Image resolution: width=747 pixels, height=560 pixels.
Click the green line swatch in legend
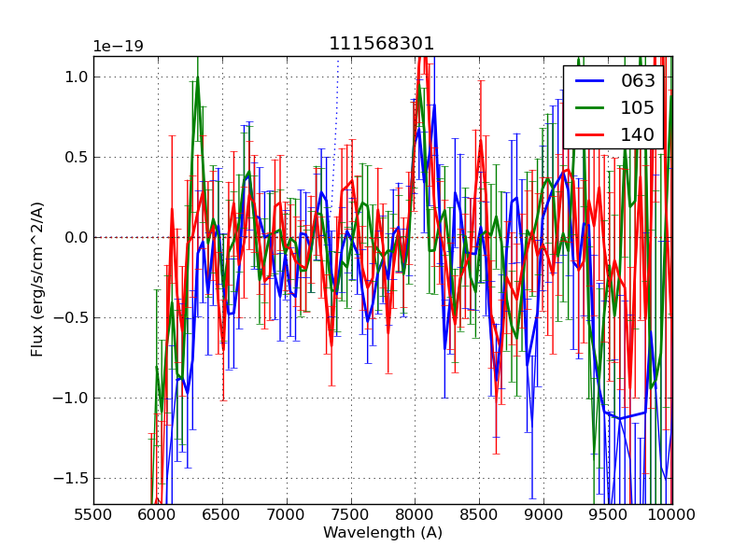click(x=590, y=107)
